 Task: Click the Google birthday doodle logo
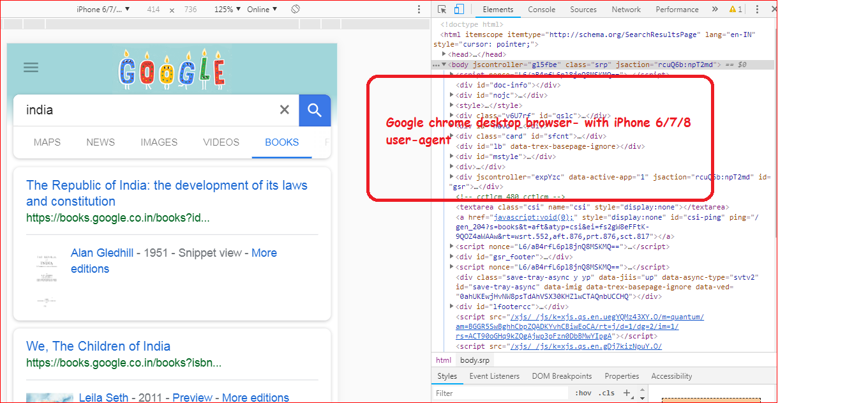tap(172, 69)
